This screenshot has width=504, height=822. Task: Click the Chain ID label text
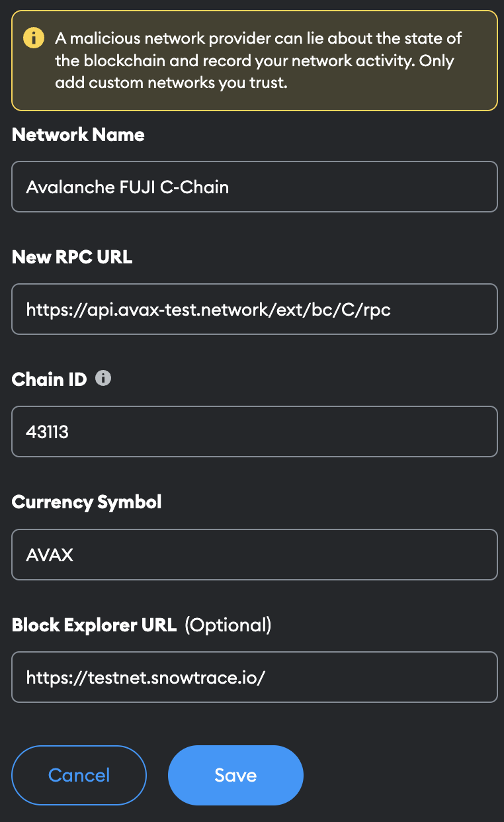[50, 380]
